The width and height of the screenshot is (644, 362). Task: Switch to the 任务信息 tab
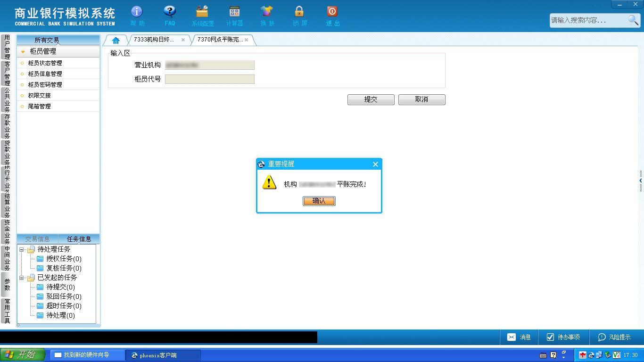[79, 239]
